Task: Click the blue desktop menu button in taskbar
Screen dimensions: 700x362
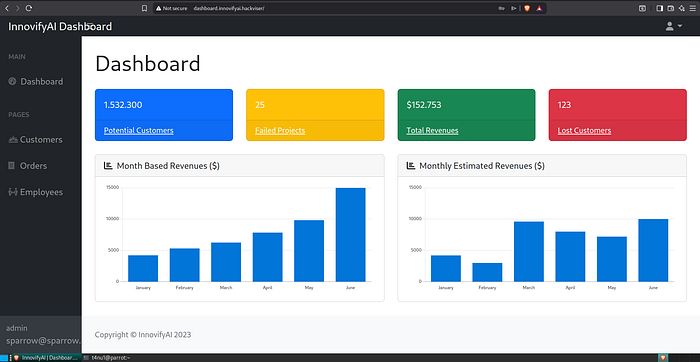Action: click(3, 358)
